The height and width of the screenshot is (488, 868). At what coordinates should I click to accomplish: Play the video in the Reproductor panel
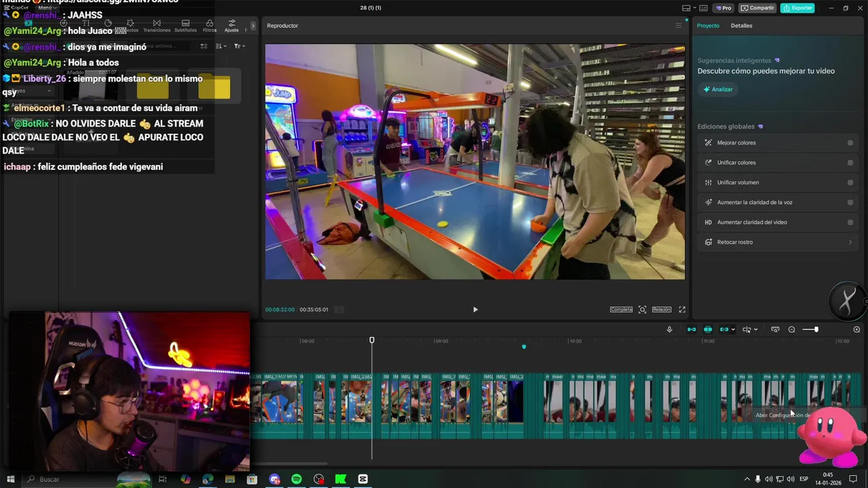tap(475, 310)
